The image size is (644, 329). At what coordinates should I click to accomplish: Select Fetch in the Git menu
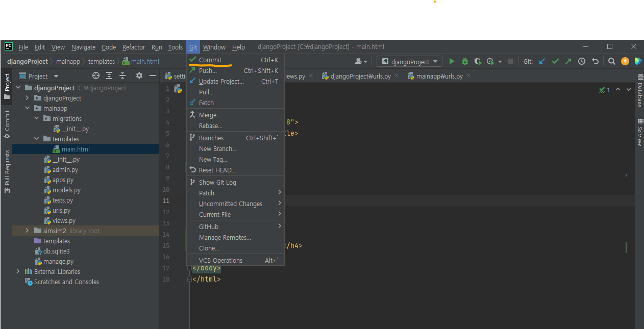[235, 103]
